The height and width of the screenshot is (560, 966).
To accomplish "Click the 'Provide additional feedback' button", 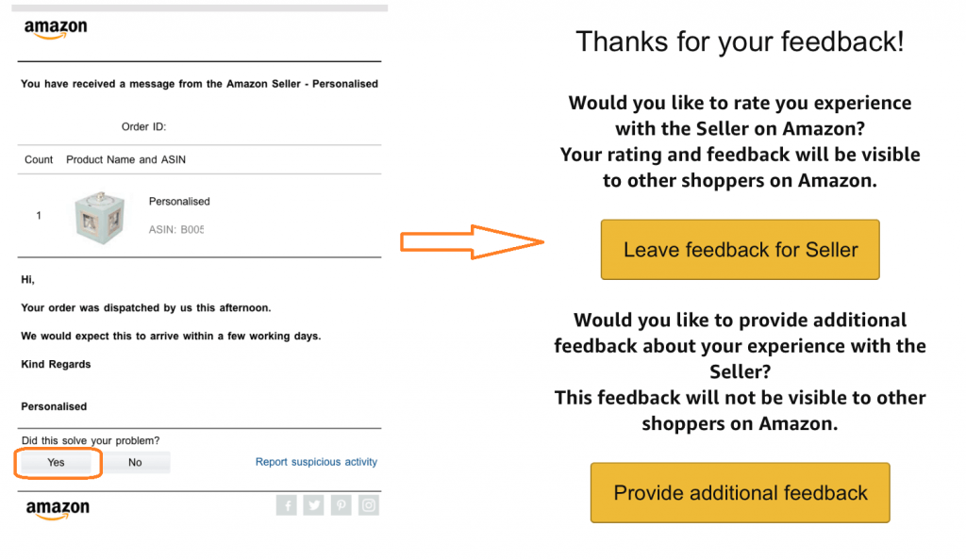I will pyautogui.click(x=741, y=492).
